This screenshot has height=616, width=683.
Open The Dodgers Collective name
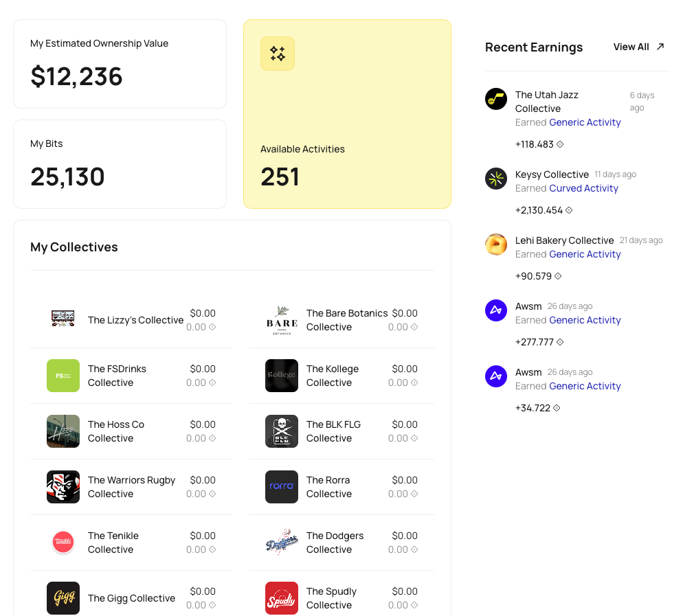[335, 543]
